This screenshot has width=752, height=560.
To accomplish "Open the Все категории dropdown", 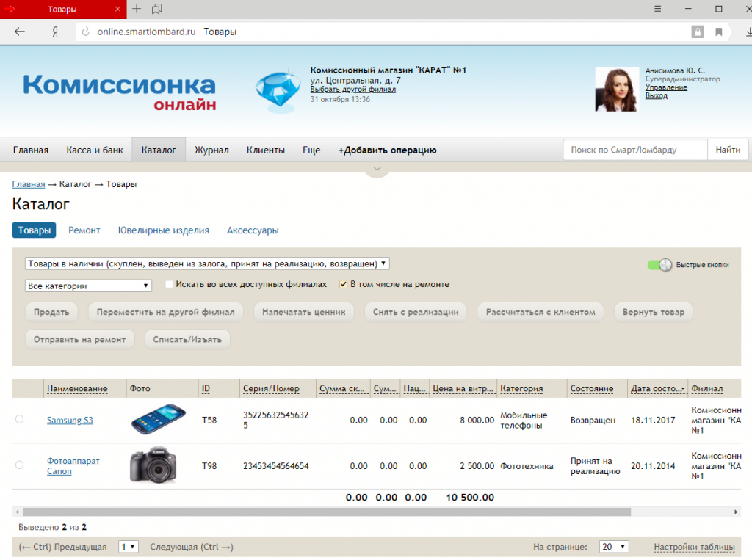I will (88, 286).
